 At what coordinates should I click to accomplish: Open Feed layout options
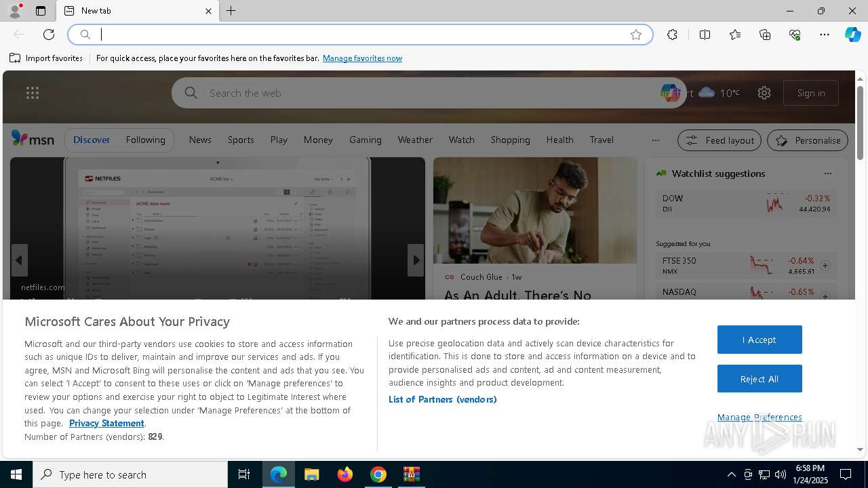click(x=719, y=140)
